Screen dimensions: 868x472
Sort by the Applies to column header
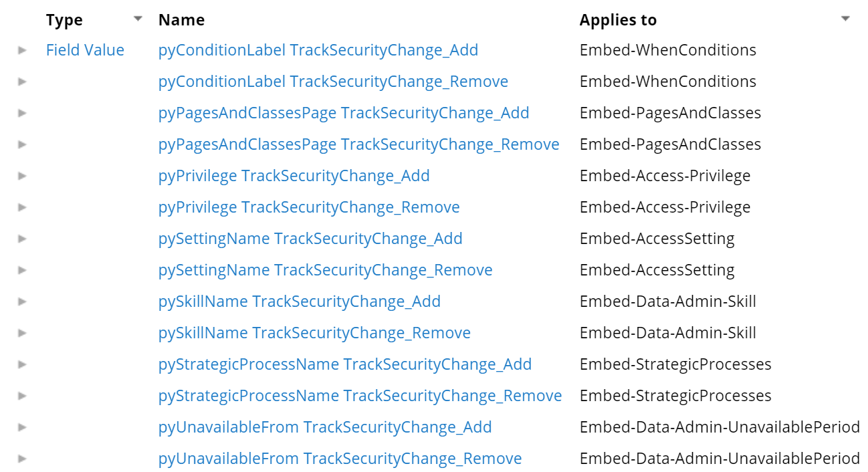point(618,20)
